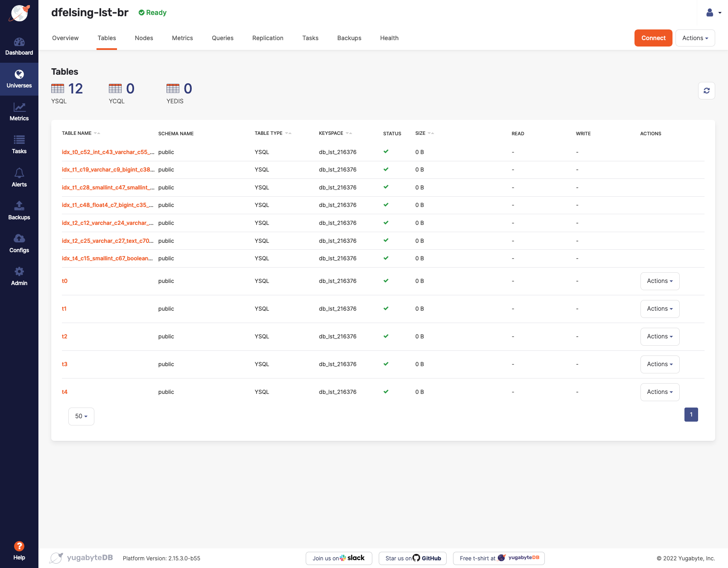Toggle sorting on the Keyspace column
728x568 pixels.
(x=348, y=133)
